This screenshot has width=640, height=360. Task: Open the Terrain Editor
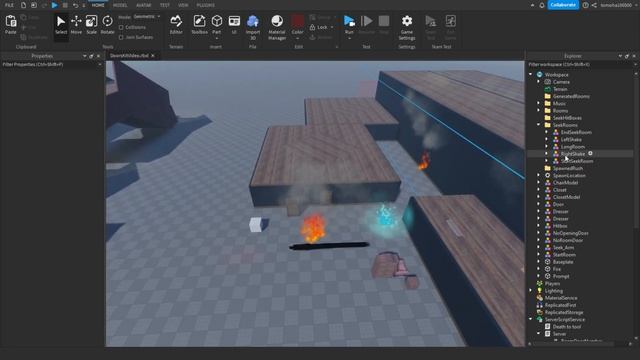tap(176, 24)
